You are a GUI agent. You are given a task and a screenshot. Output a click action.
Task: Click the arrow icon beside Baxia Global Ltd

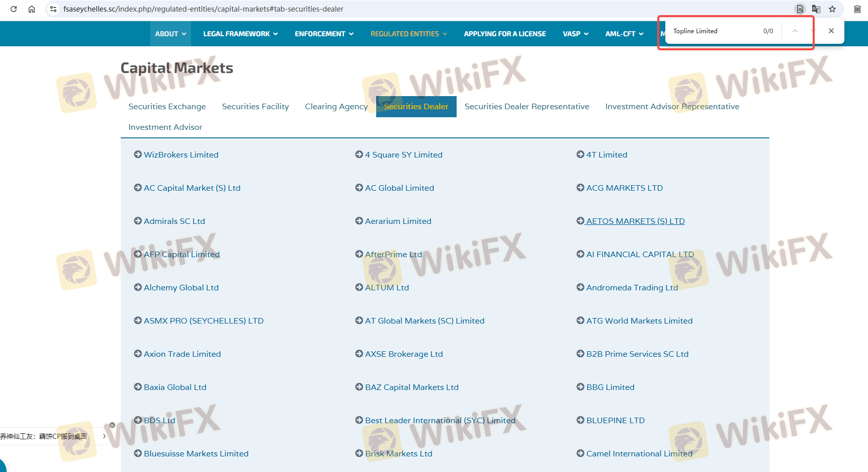click(x=138, y=387)
